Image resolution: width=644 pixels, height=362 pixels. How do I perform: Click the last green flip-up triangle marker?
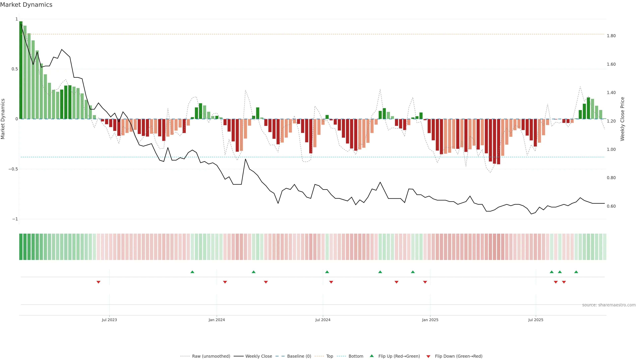coord(576,272)
